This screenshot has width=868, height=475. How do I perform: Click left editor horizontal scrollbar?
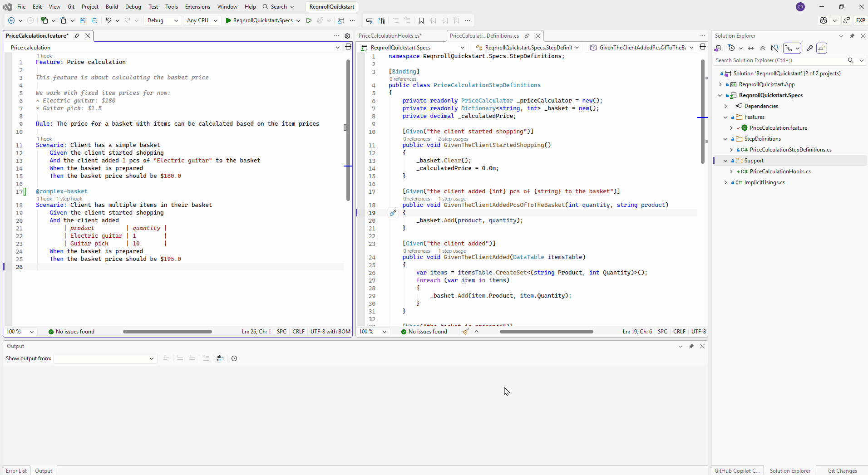[x=167, y=332]
